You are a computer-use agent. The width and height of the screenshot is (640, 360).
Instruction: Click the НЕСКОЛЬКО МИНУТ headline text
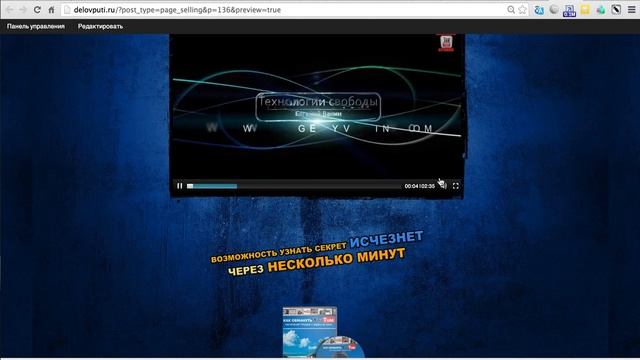coord(336,260)
